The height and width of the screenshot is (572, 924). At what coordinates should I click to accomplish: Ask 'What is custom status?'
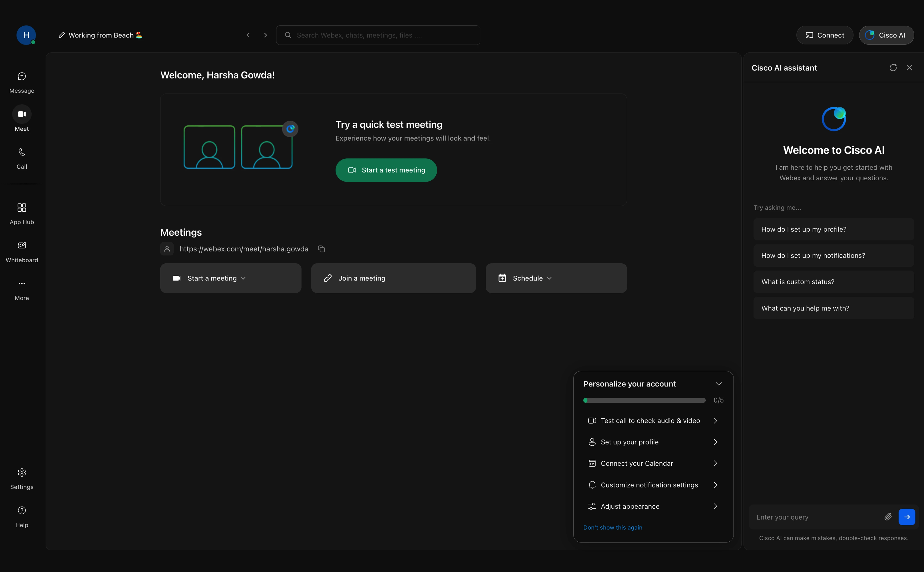(834, 282)
